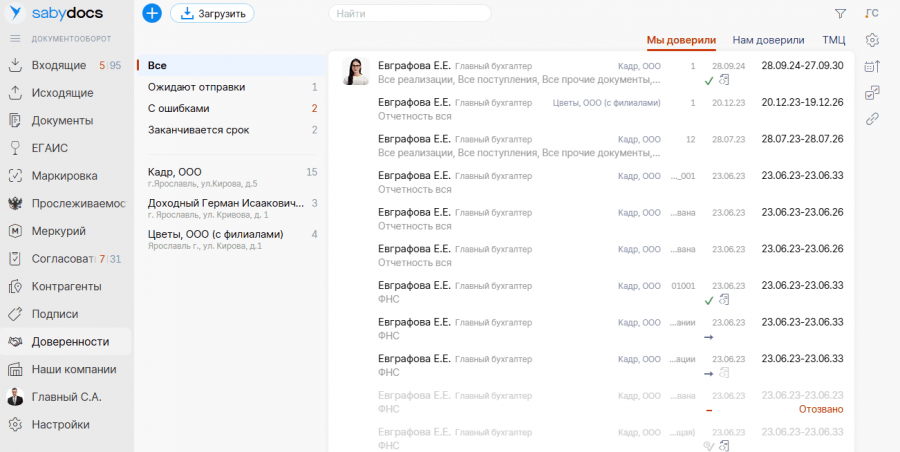This screenshot has height=452, width=900.
Task: Open Входящие section
Action: [x=59, y=65]
